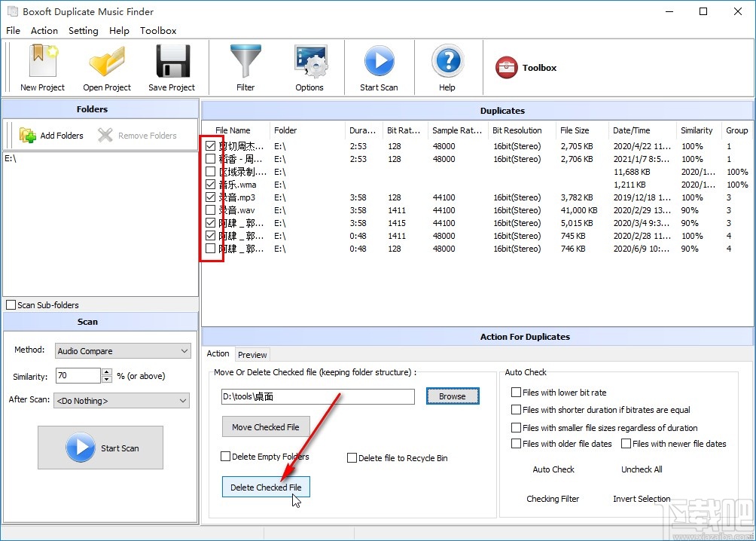
Task: Decrease Similarity value with down arrow
Action: pyautogui.click(x=107, y=379)
